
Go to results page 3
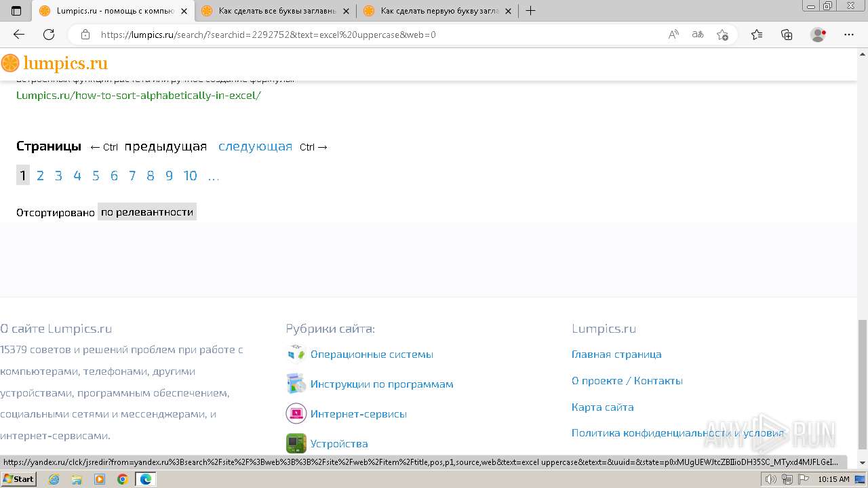click(x=58, y=176)
